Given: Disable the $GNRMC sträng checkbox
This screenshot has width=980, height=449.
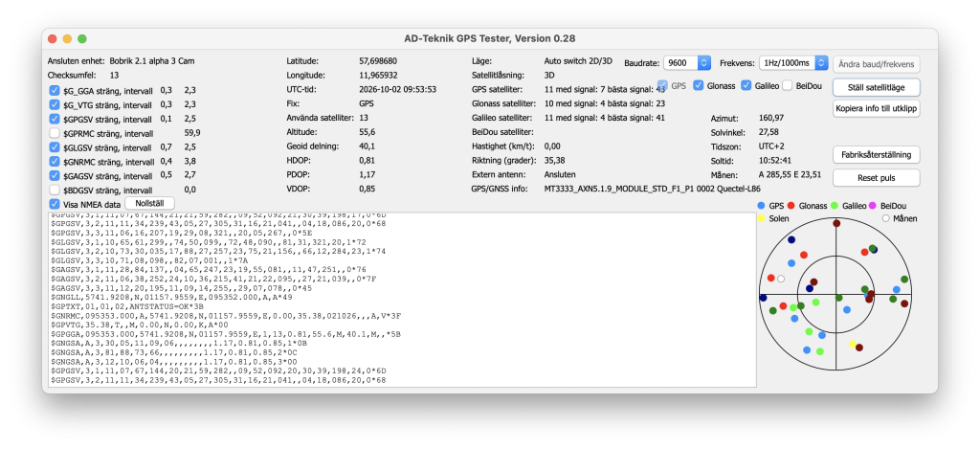Looking at the screenshot, I should 55,162.
